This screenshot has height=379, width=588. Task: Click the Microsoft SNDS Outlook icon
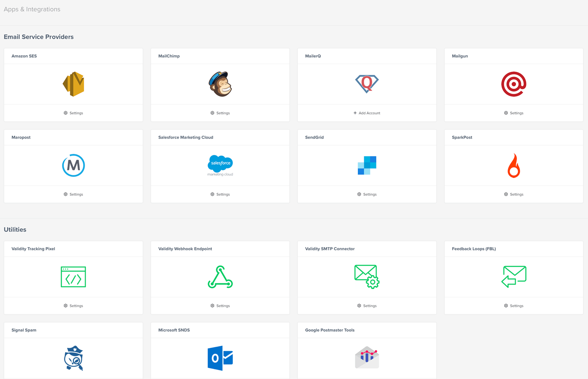(220, 358)
